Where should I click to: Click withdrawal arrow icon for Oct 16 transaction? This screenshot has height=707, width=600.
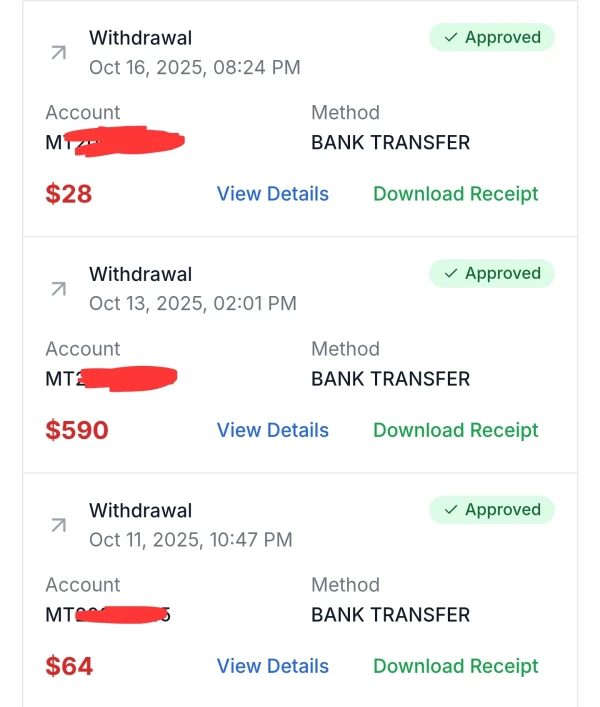tap(59, 53)
